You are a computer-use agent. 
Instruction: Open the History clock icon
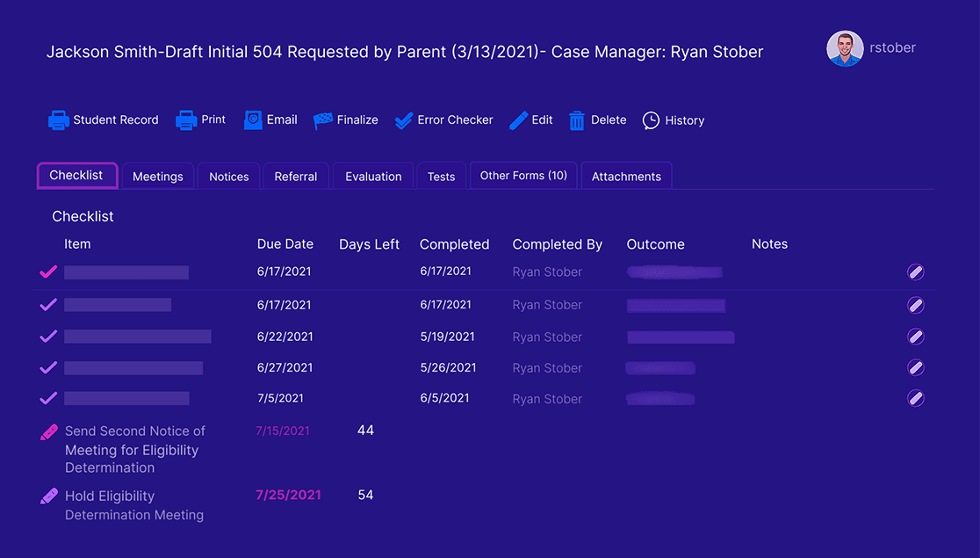pyautogui.click(x=650, y=120)
